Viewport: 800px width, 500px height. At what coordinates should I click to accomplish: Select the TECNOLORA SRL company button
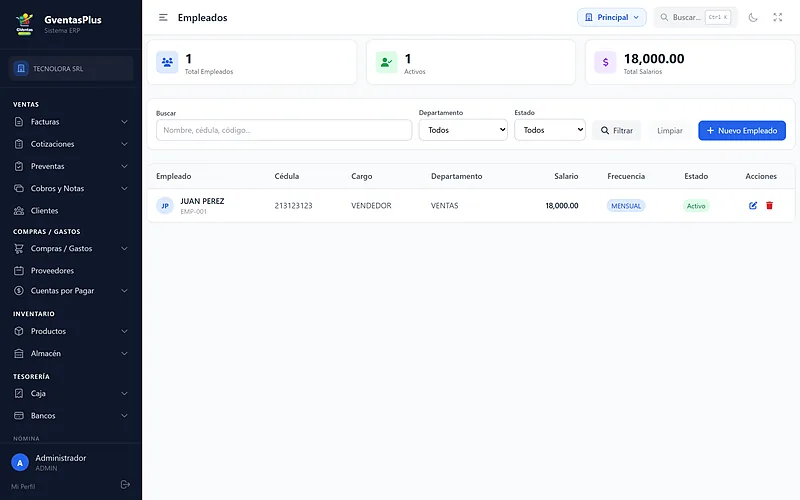[x=71, y=68]
